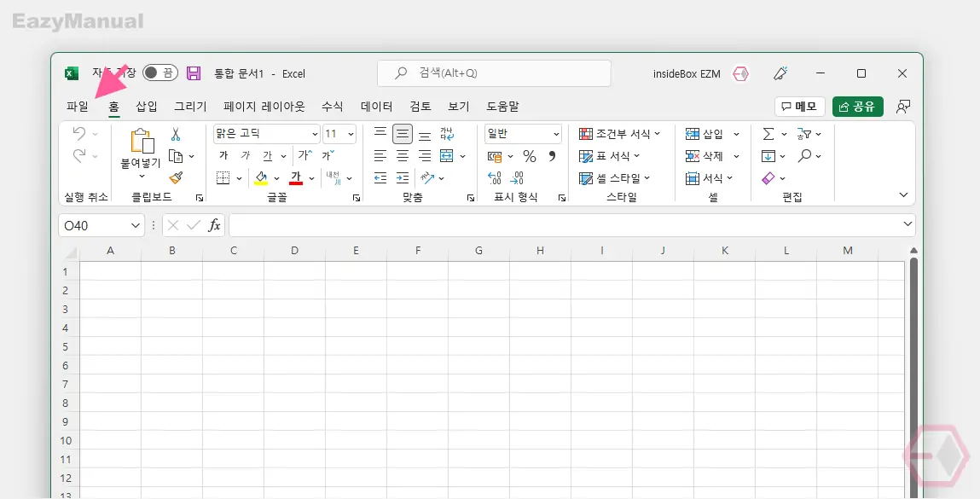980x499 pixels.
Task: Toggle Middle Align
Action: pos(403,134)
